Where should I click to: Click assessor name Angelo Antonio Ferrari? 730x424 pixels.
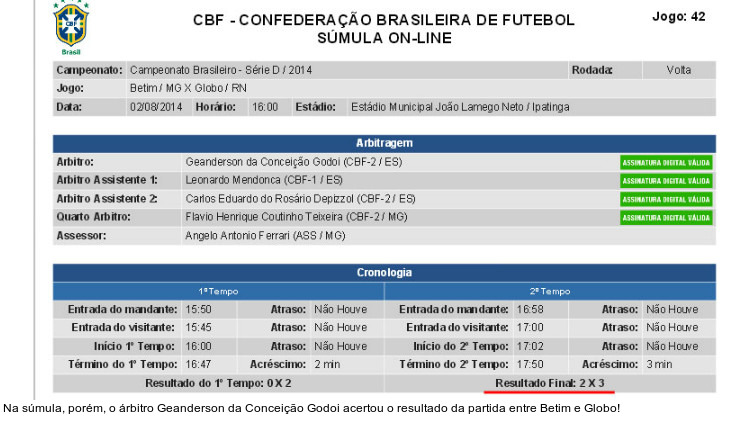point(265,236)
